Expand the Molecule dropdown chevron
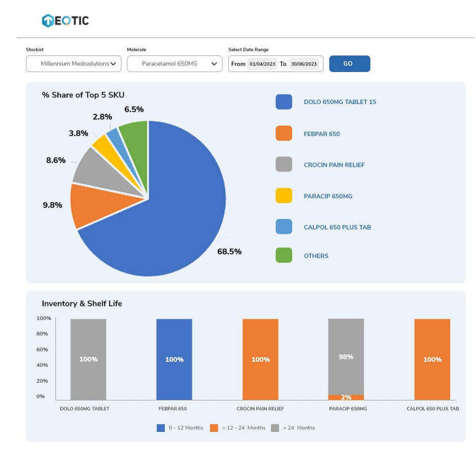 click(x=214, y=63)
